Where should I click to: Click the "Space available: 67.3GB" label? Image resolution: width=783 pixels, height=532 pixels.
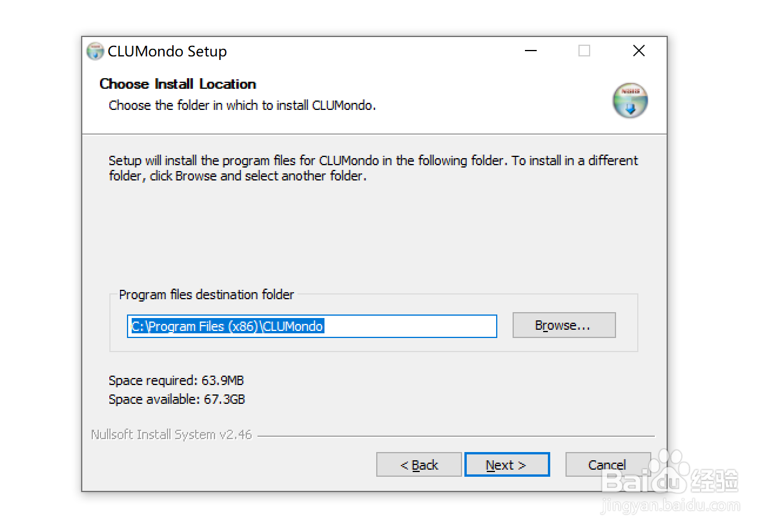coord(177,400)
